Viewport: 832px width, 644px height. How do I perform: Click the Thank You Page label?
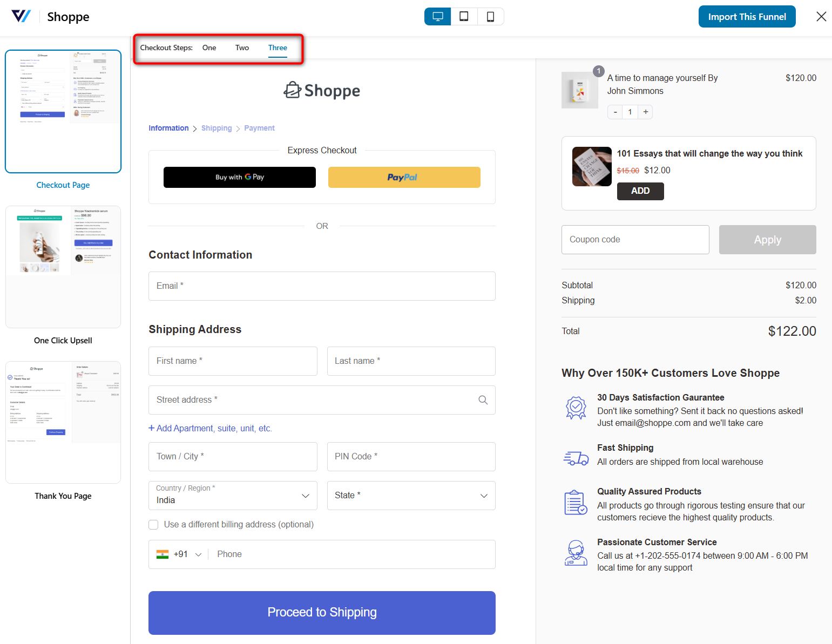(x=63, y=496)
